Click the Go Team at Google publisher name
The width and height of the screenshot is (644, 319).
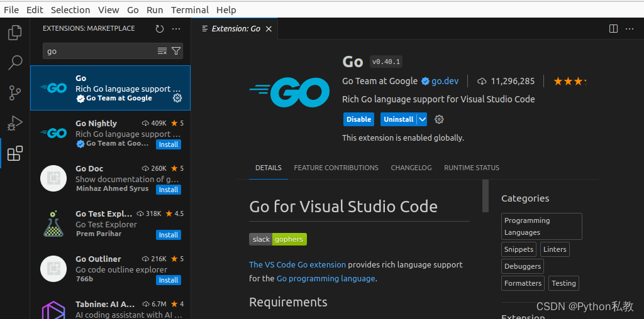(380, 81)
